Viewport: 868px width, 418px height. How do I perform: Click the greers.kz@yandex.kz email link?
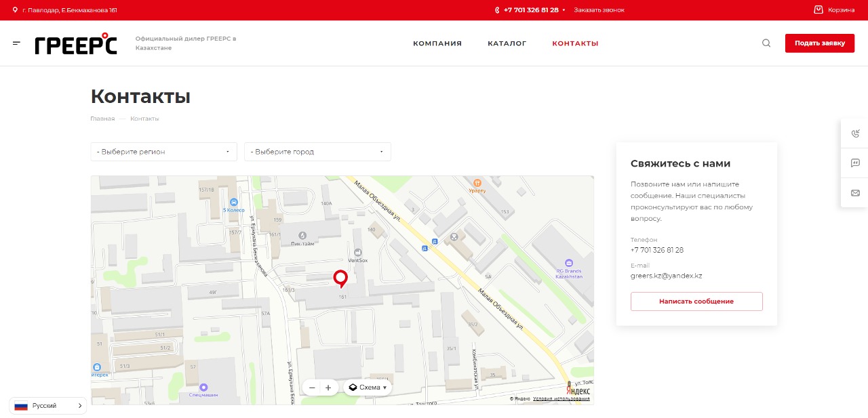click(666, 276)
